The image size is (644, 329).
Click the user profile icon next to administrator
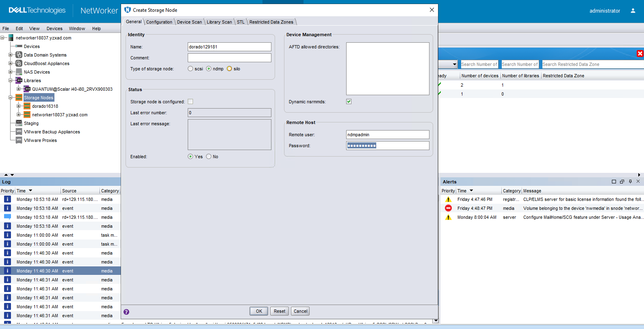633,11
